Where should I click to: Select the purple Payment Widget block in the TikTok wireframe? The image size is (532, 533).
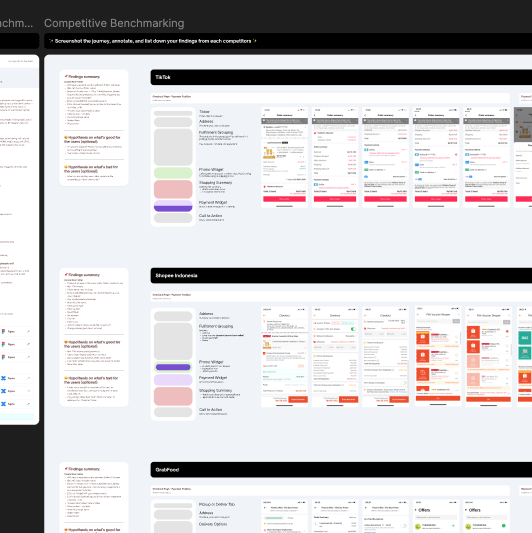point(173,206)
